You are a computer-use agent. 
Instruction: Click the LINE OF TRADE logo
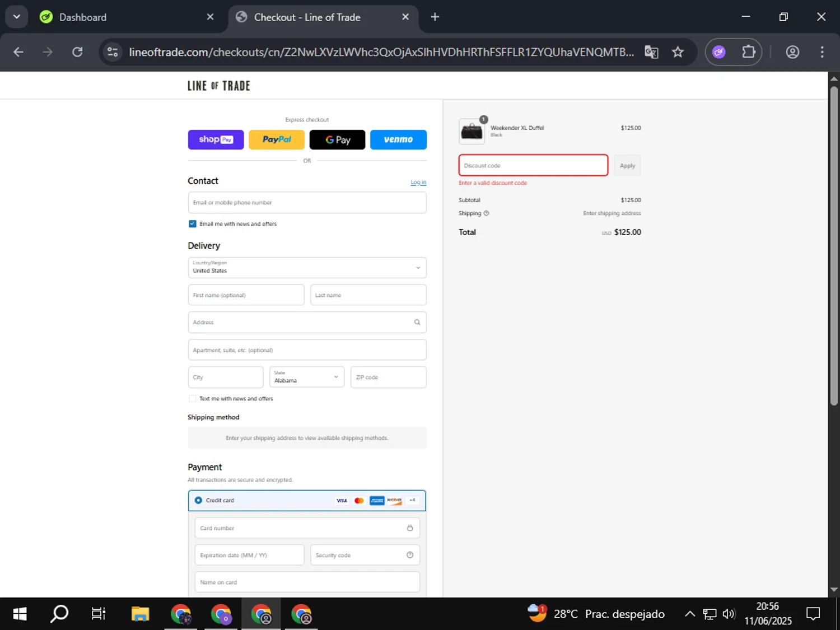[219, 86]
